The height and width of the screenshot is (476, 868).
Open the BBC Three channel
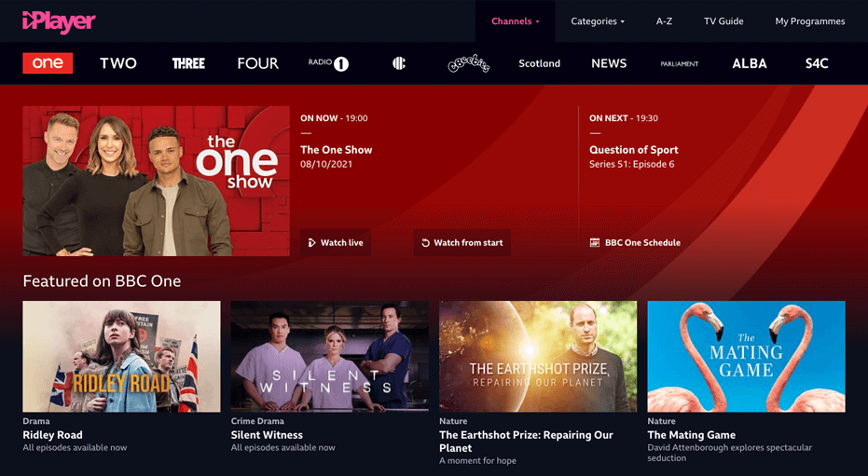[x=188, y=63]
